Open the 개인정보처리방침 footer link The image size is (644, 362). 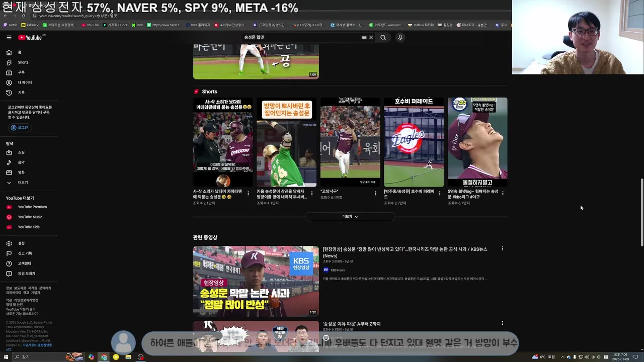[x=26, y=300]
